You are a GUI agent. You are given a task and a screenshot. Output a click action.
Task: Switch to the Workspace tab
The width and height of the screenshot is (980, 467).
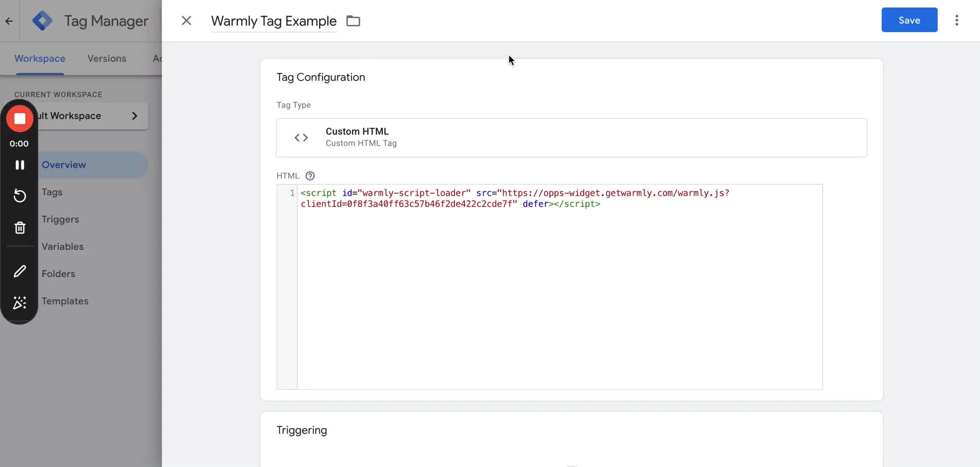pyautogui.click(x=40, y=58)
